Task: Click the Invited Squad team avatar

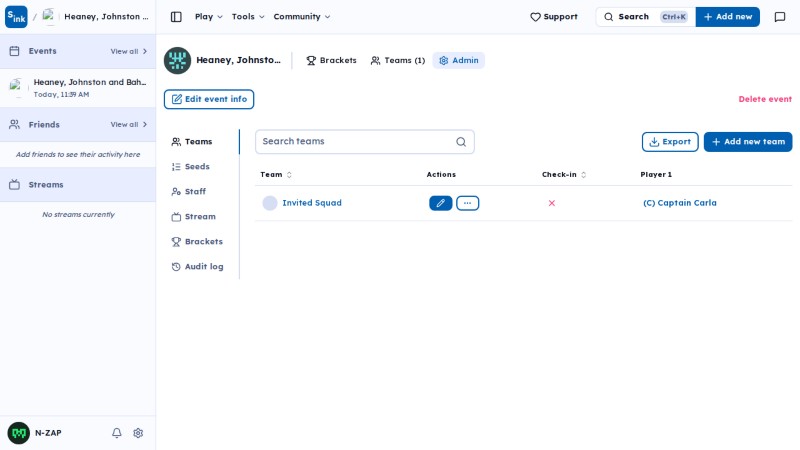Action: click(x=270, y=203)
